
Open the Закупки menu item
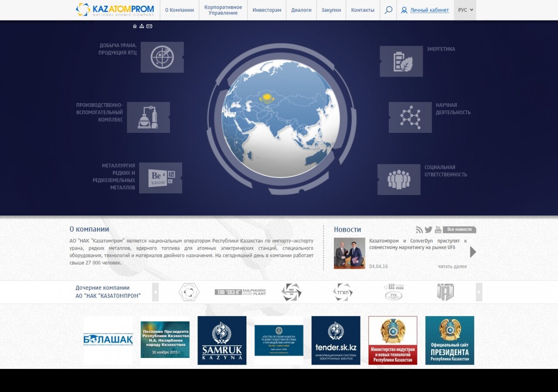pos(331,10)
